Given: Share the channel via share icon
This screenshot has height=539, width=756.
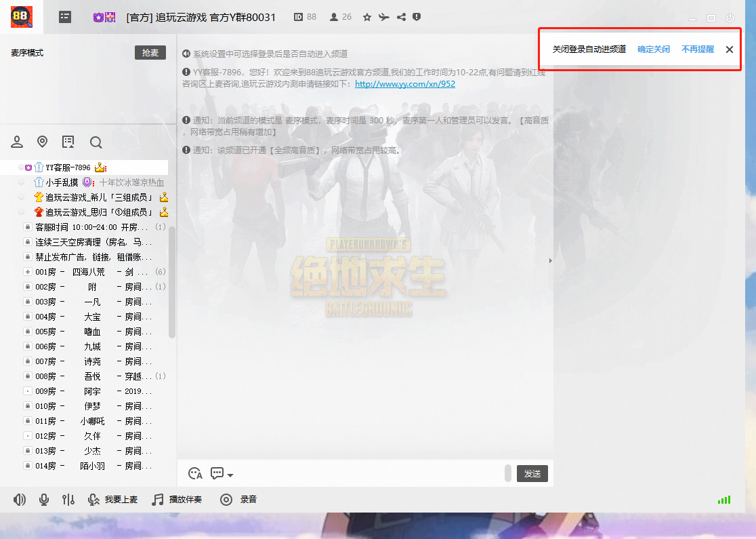Looking at the screenshot, I should [x=401, y=18].
